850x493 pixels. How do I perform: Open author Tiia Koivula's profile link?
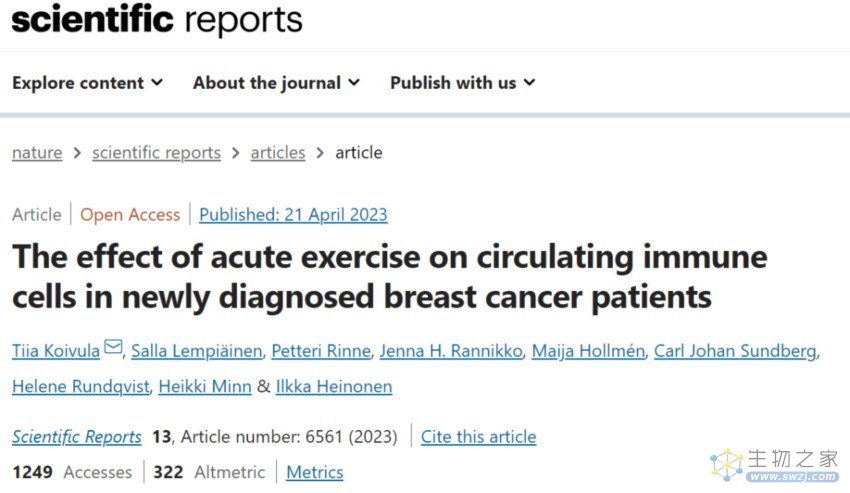[x=56, y=351]
